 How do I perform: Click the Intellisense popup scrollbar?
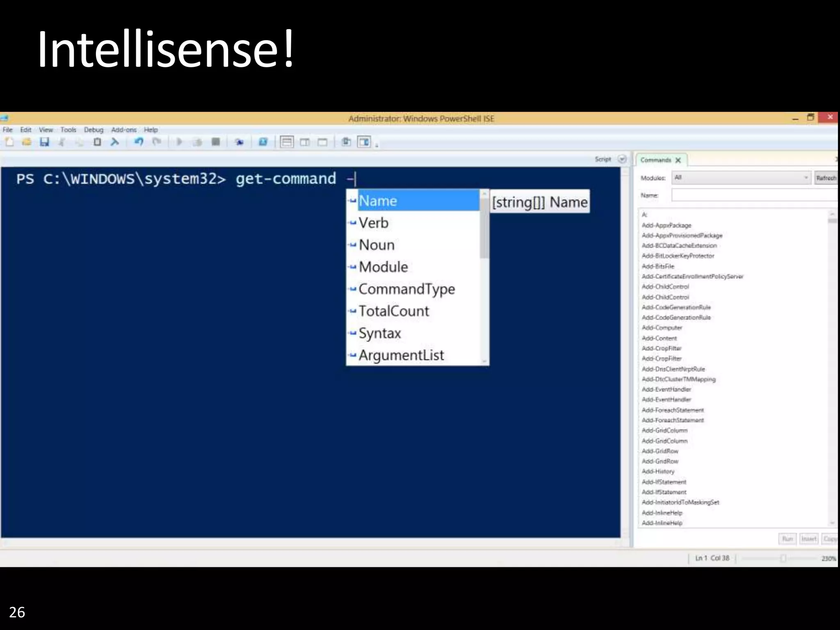[484, 277]
